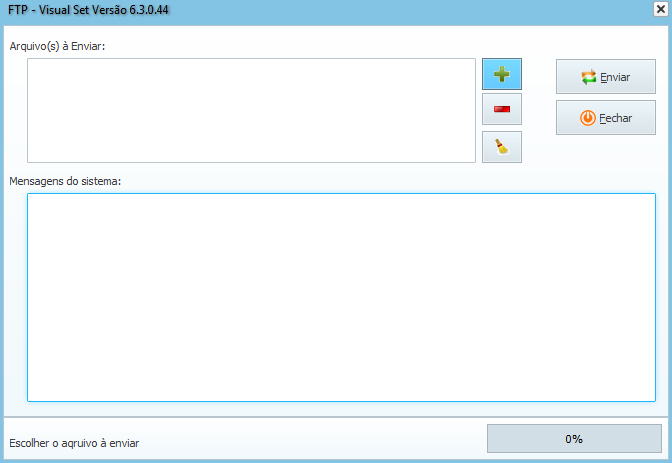Image resolution: width=672 pixels, height=463 pixels.
Task: Select the 'Arquivo(s) à Enviar:' label
Action: pyautogui.click(x=57, y=46)
